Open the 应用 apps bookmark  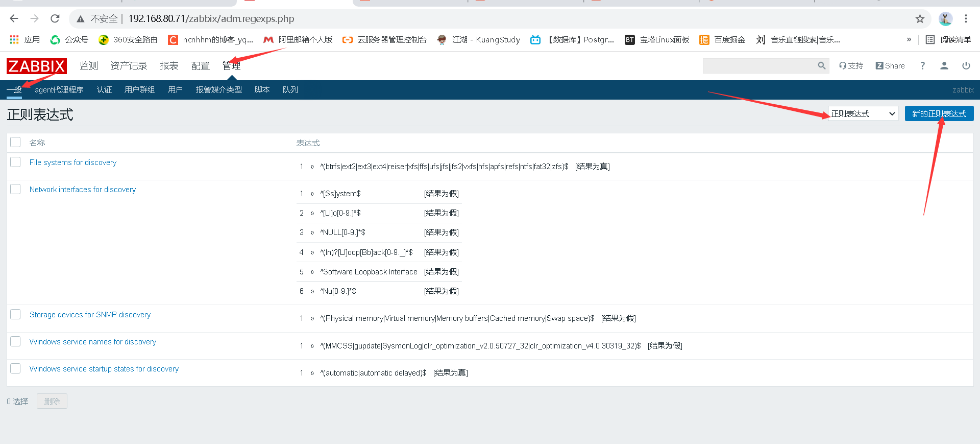click(24, 40)
